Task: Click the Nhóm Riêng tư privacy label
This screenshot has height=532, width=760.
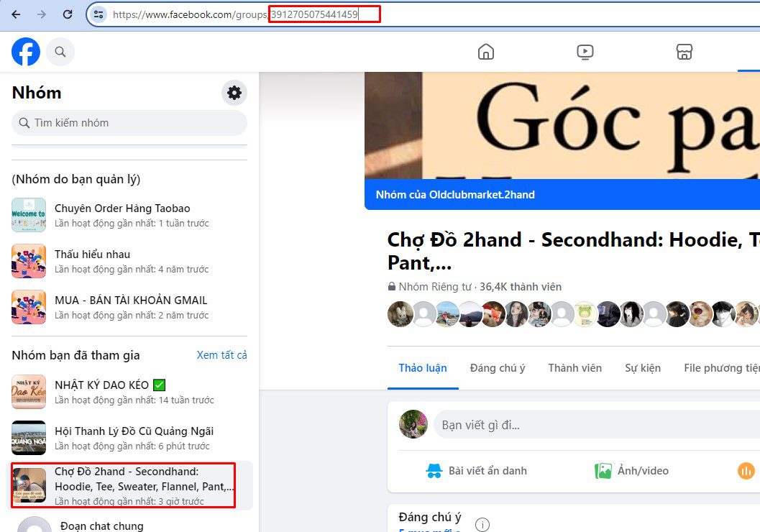Action: [x=434, y=287]
